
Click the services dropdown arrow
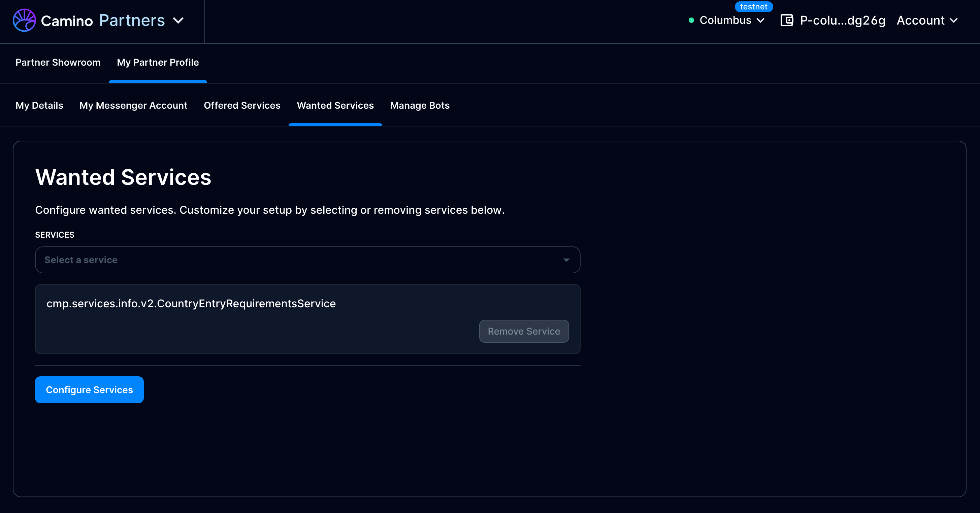pyautogui.click(x=566, y=260)
